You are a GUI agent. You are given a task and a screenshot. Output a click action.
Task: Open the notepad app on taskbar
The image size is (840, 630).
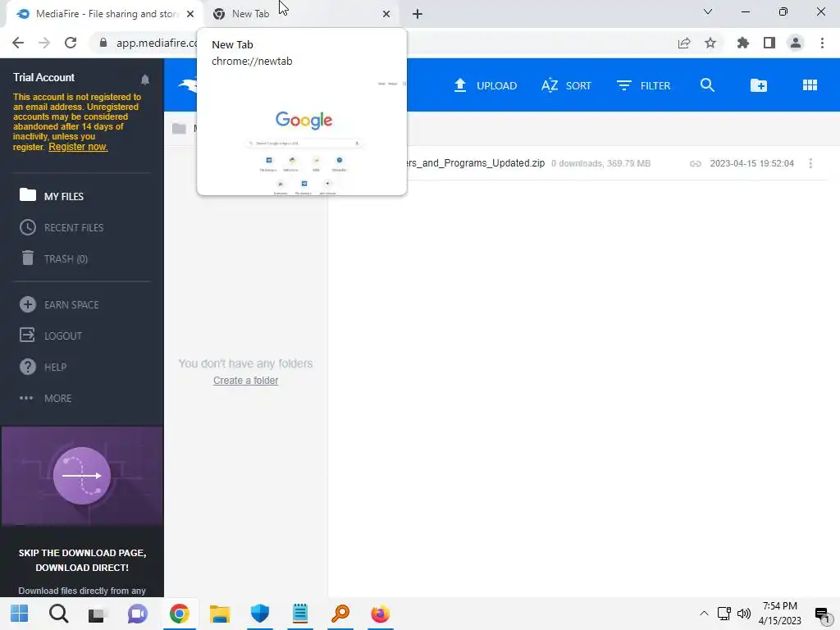coord(300,614)
